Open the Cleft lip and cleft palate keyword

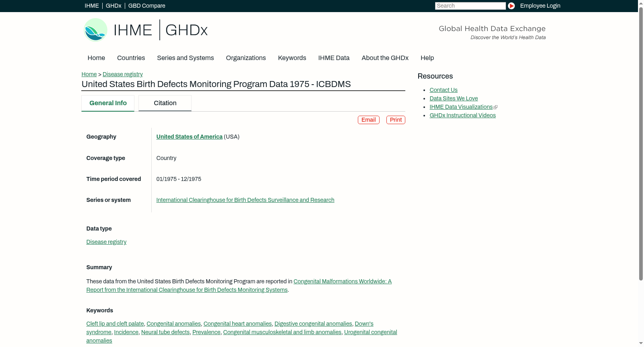click(115, 324)
